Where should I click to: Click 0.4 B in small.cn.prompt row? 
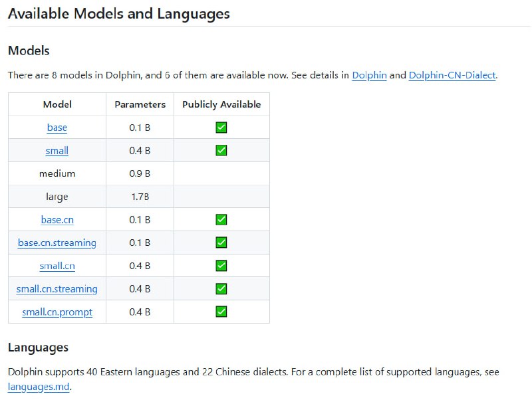click(x=140, y=312)
